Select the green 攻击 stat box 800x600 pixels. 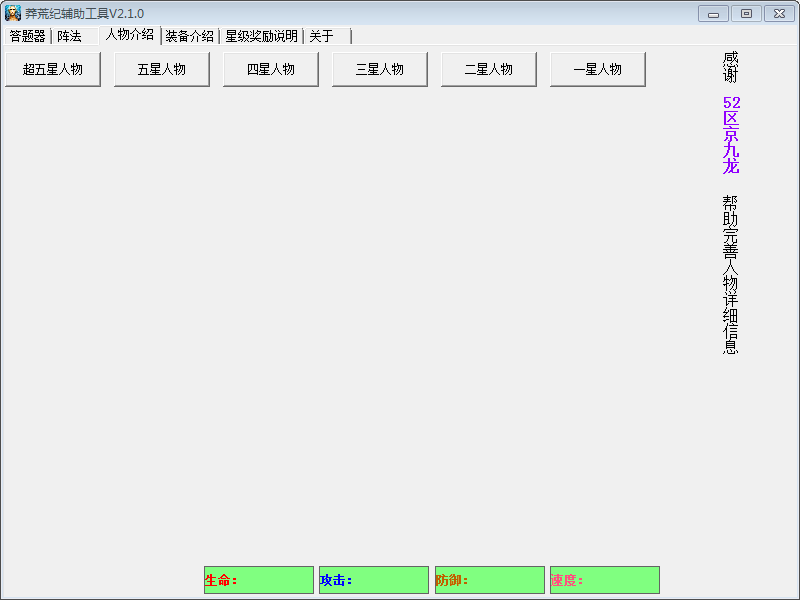tap(374, 580)
